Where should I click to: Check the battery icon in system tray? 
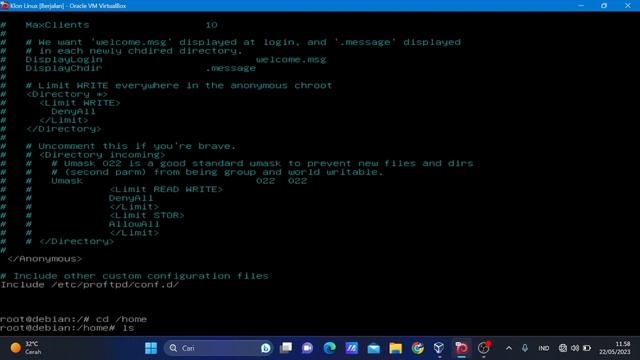tap(587, 348)
